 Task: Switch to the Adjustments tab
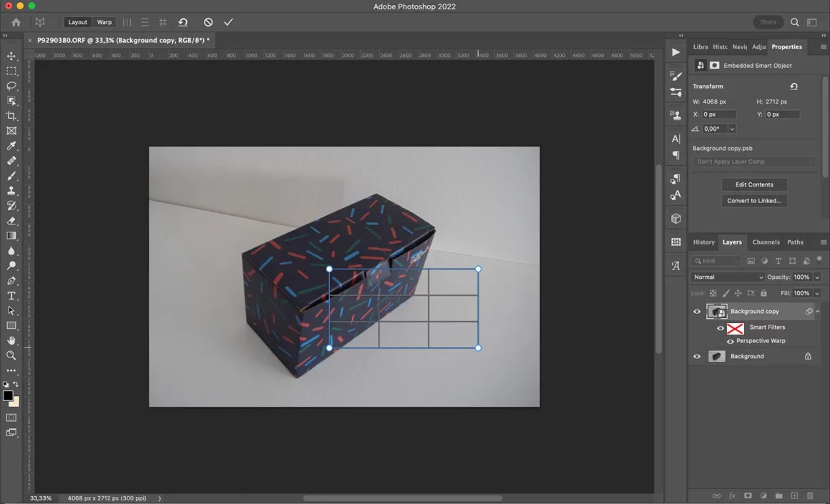tap(758, 47)
